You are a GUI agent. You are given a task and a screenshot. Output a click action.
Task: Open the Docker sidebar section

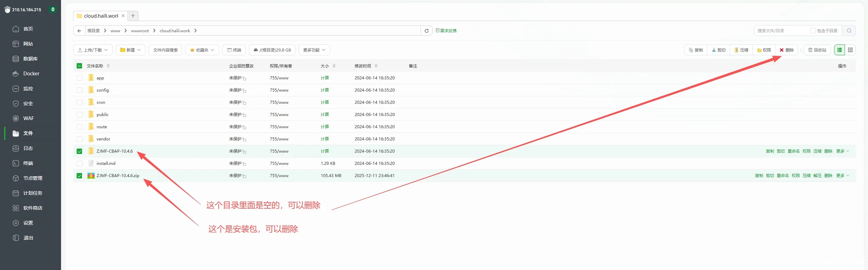tap(31, 74)
